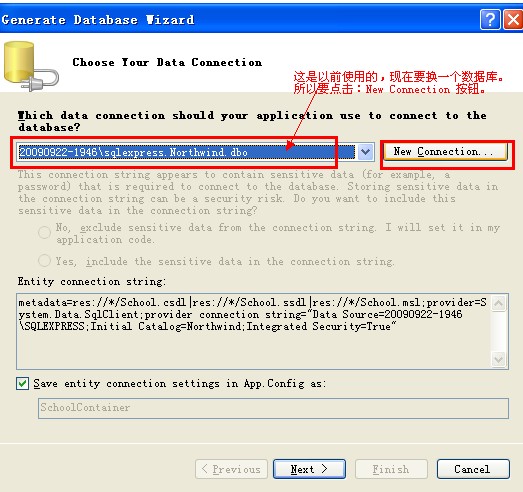Click the connection string scrollbar down arrow
This screenshot has height=492, width=523.
click(x=499, y=359)
